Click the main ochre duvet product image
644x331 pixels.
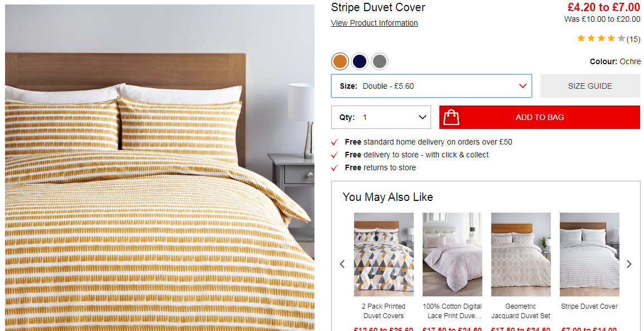click(x=160, y=168)
